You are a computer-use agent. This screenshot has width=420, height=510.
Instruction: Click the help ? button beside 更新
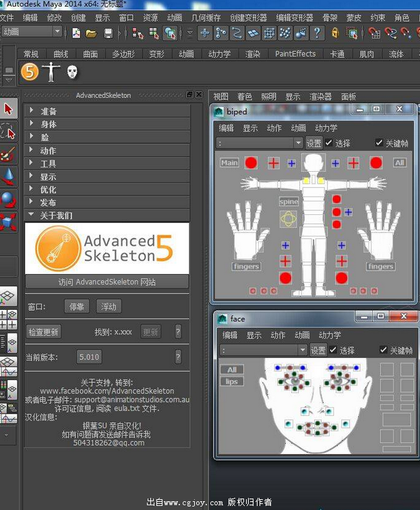click(178, 331)
